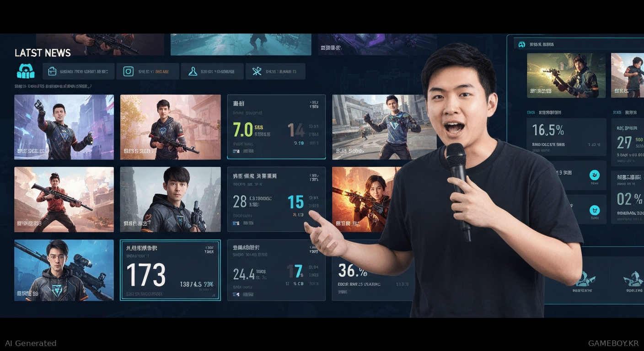The height and width of the screenshot is (351, 644).
Task: Open the sniper card with blue background
Action: coord(64,270)
